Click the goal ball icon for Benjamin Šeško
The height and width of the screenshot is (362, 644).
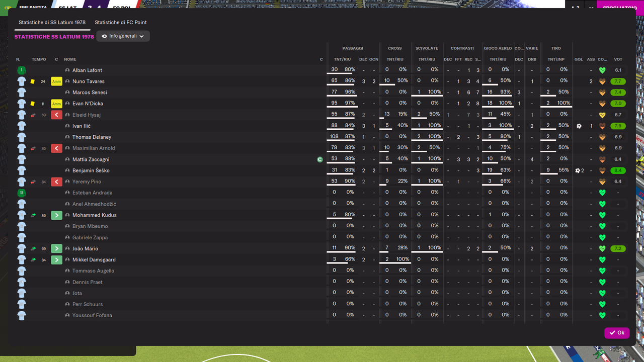[578, 170]
